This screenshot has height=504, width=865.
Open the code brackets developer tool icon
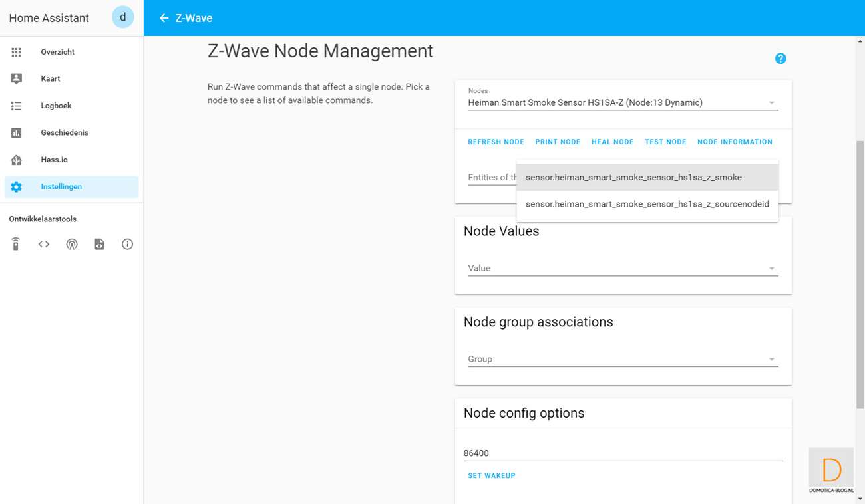pos(44,244)
